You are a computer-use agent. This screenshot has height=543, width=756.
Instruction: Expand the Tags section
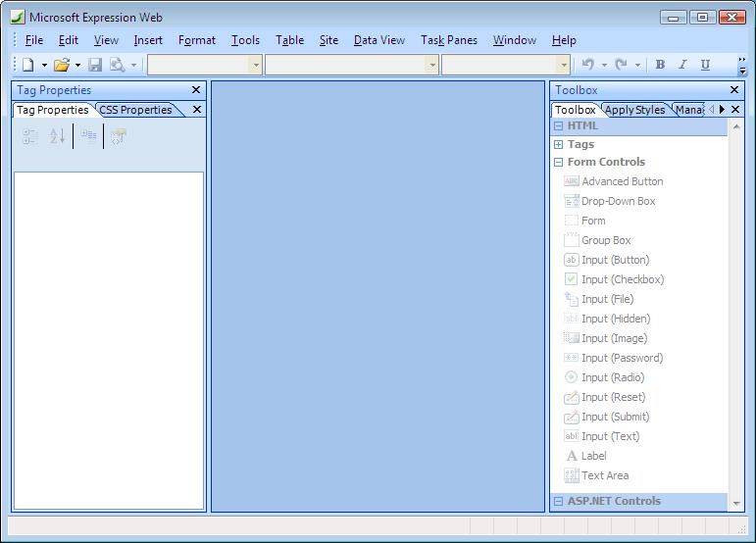click(558, 144)
